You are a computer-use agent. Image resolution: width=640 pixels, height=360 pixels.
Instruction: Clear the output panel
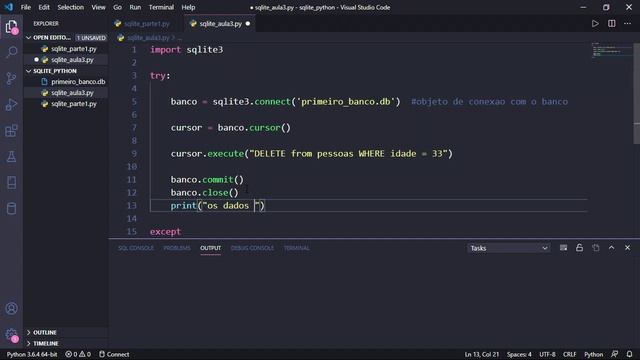[563, 248]
